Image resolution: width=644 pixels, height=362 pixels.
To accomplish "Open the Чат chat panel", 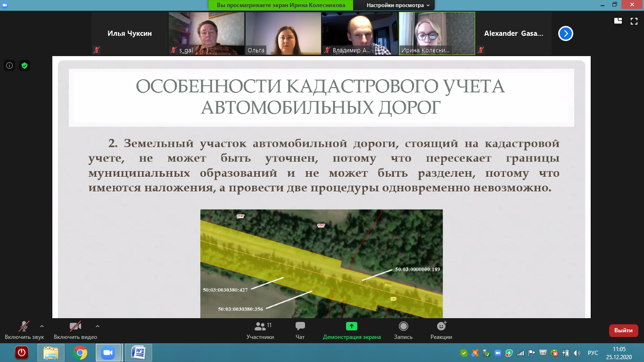I will coord(300,330).
